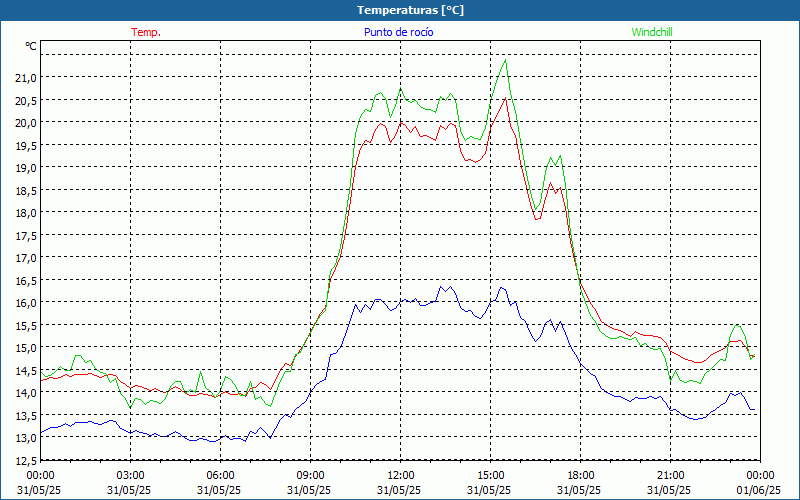Click the 18,5 value on the temperature axis
800x500 pixels.
point(27,190)
